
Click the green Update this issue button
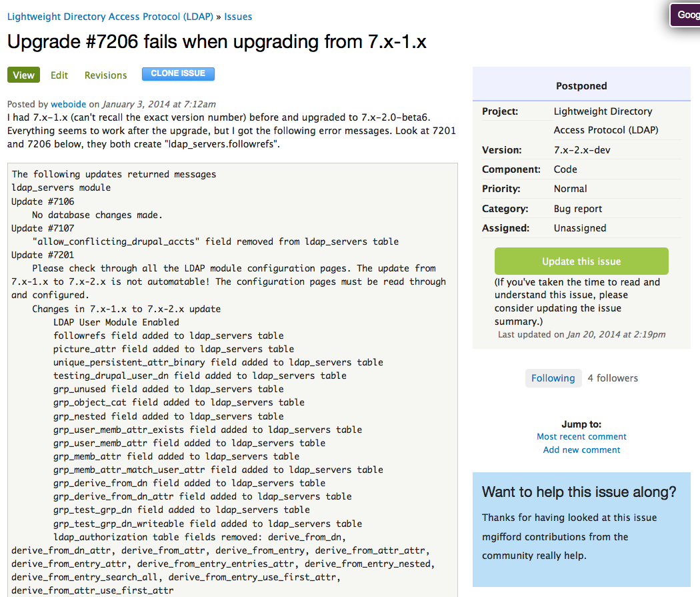pos(581,261)
